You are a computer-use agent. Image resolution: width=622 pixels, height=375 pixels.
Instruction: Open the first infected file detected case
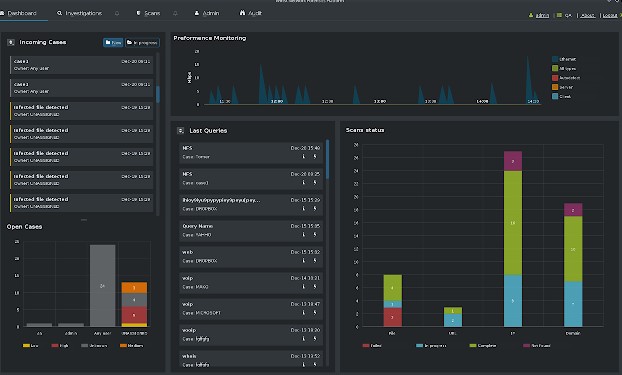click(82, 111)
